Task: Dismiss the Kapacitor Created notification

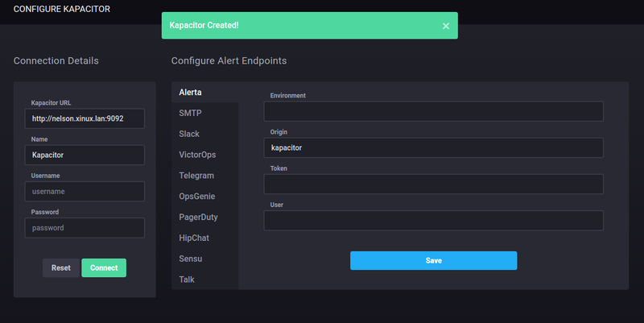Action: pyautogui.click(x=446, y=26)
